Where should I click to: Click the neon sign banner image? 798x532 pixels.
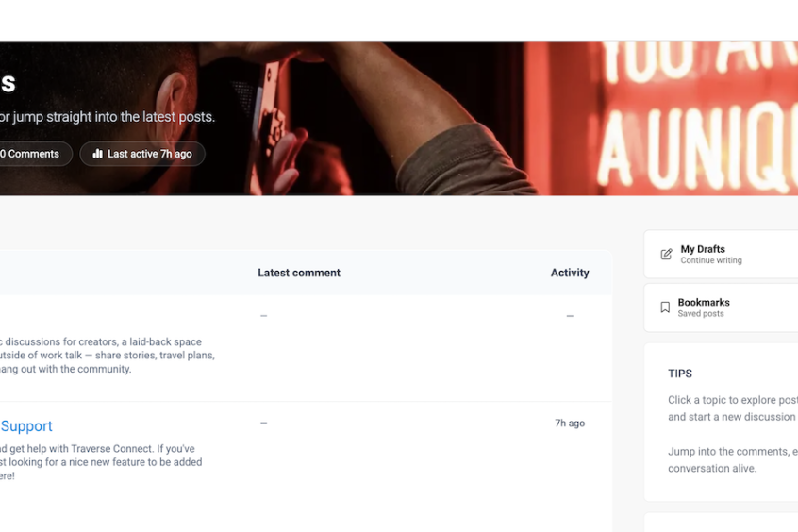[399, 118]
